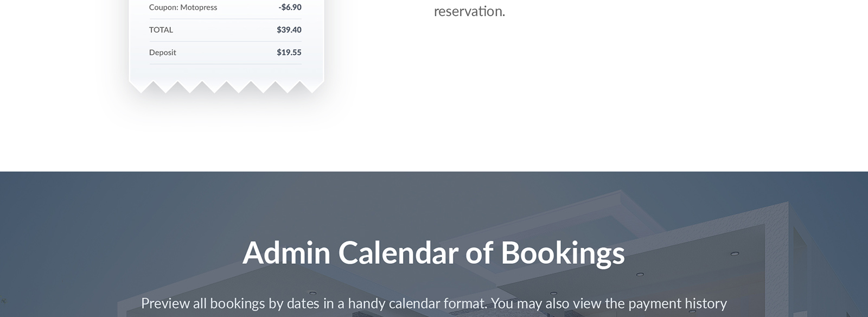Select the Deposit label on the receipt

pyautogui.click(x=163, y=53)
